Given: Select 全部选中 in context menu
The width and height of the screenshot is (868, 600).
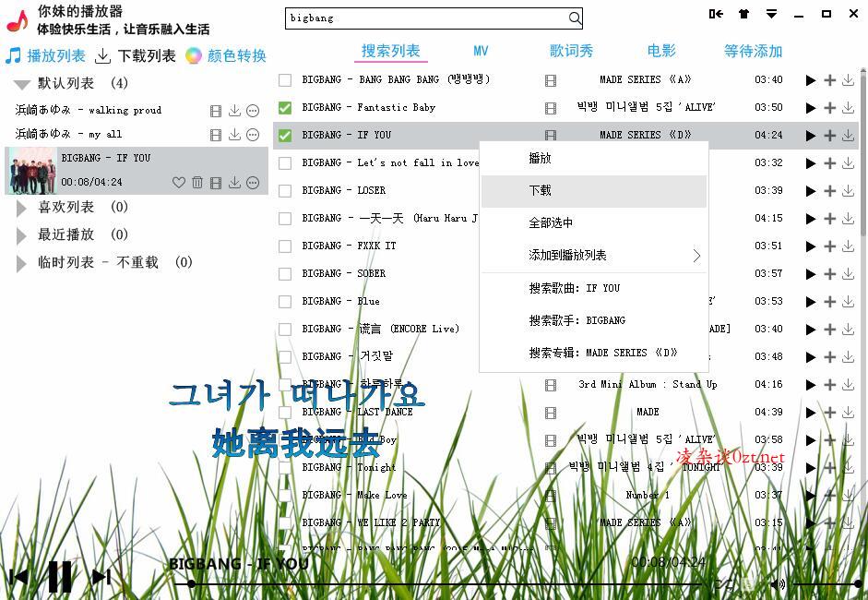Looking at the screenshot, I should [594, 223].
